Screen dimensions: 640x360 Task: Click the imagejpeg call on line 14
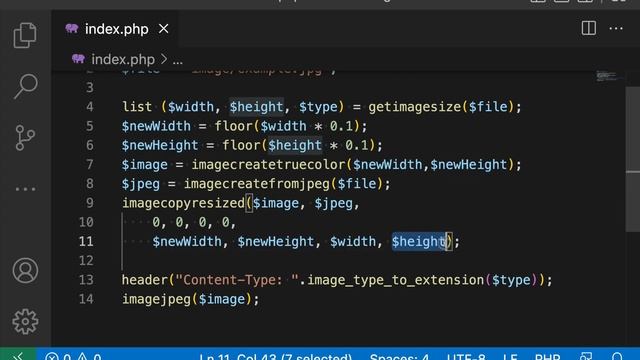156,299
